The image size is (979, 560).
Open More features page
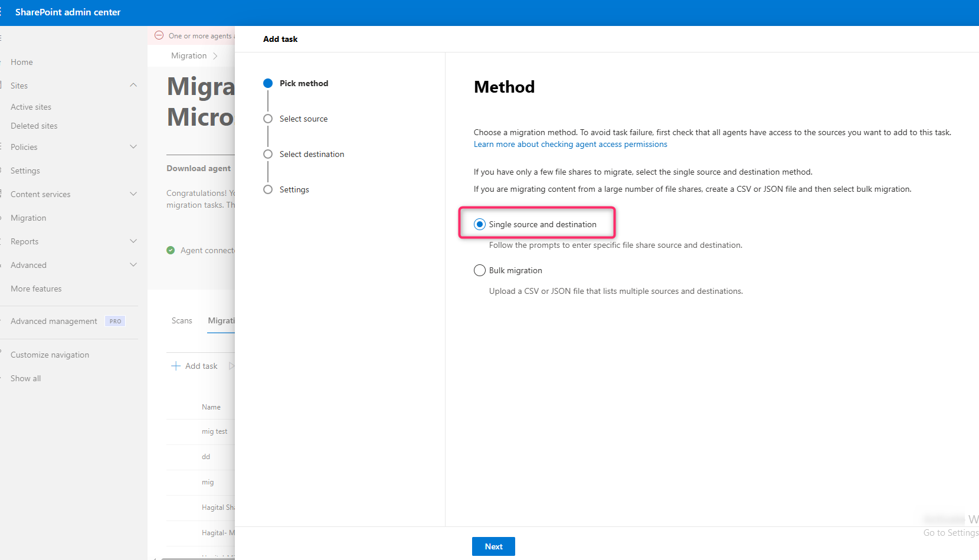coord(36,289)
